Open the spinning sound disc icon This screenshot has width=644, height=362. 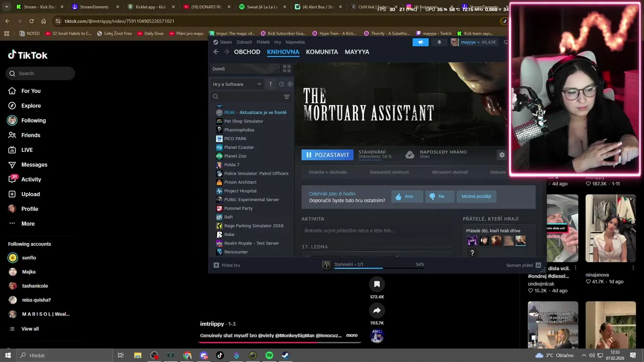(x=377, y=336)
